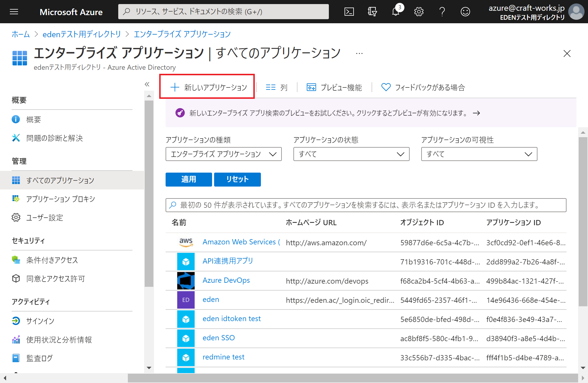The image size is (588, 383).
Task: Click the アプリケーション ID column header
Action: point(514,223)
